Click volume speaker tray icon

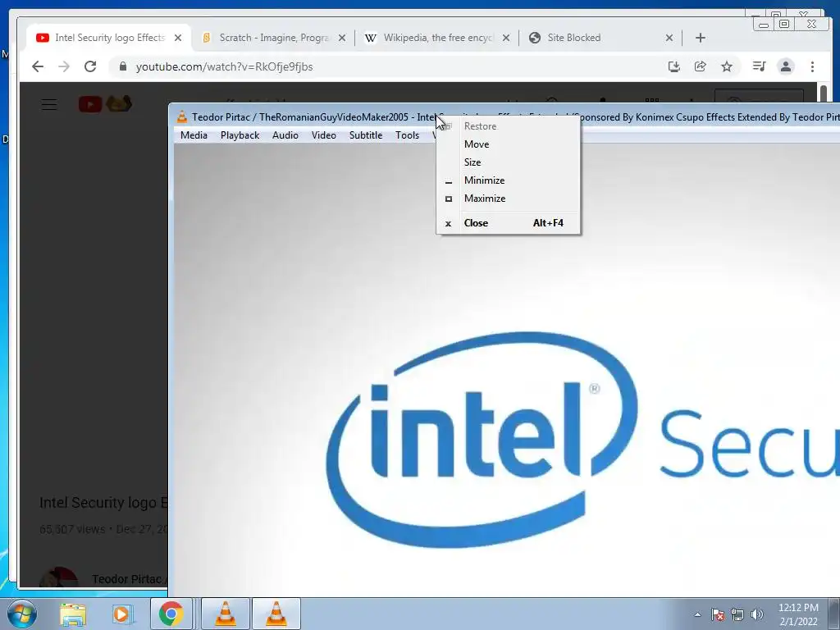pos(756,614)
